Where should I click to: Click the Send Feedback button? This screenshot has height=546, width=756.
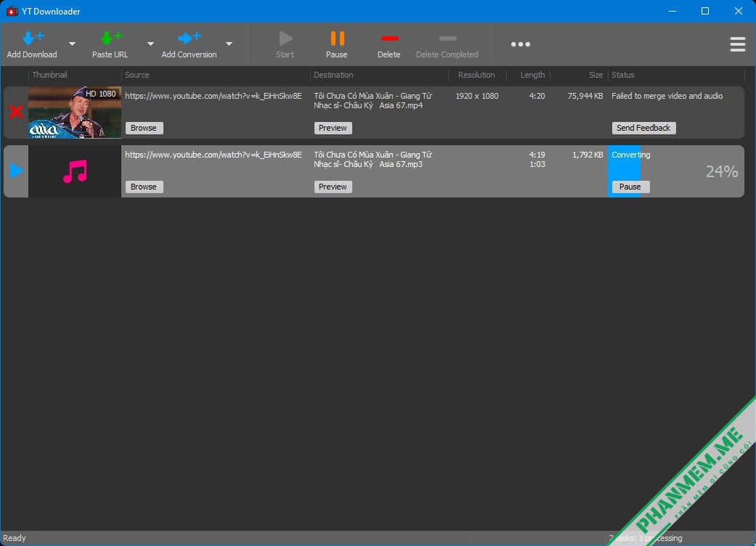tap(643, 128)
